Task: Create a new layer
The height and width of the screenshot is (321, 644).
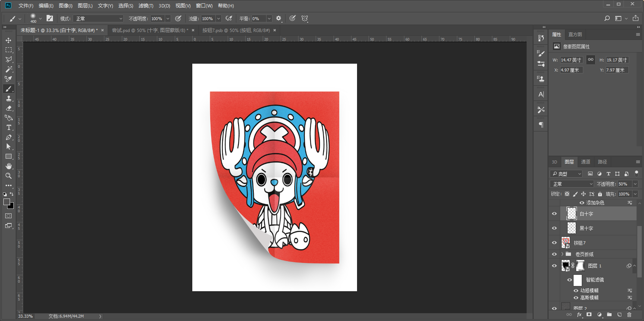Action: coord(619,315)
